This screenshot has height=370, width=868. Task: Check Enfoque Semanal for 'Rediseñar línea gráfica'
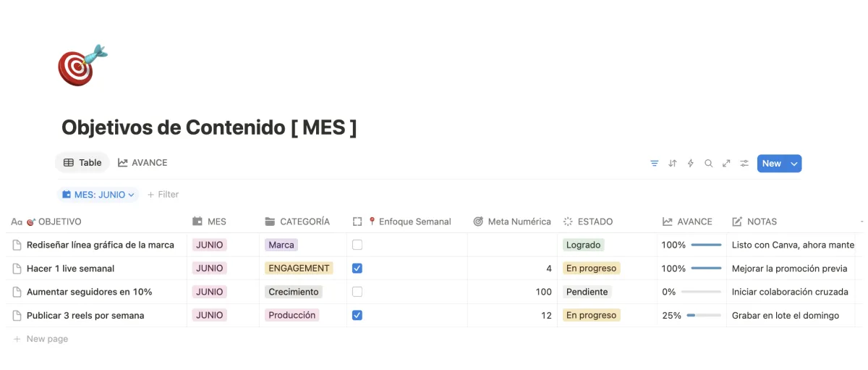[x=357, y=245]
